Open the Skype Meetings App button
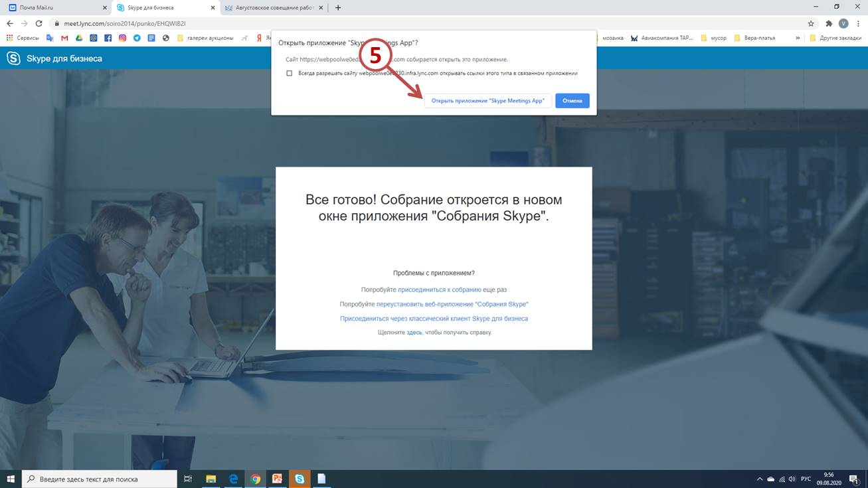Image resolution: width=868 pixels, height=488 pixels. point(488,101)
